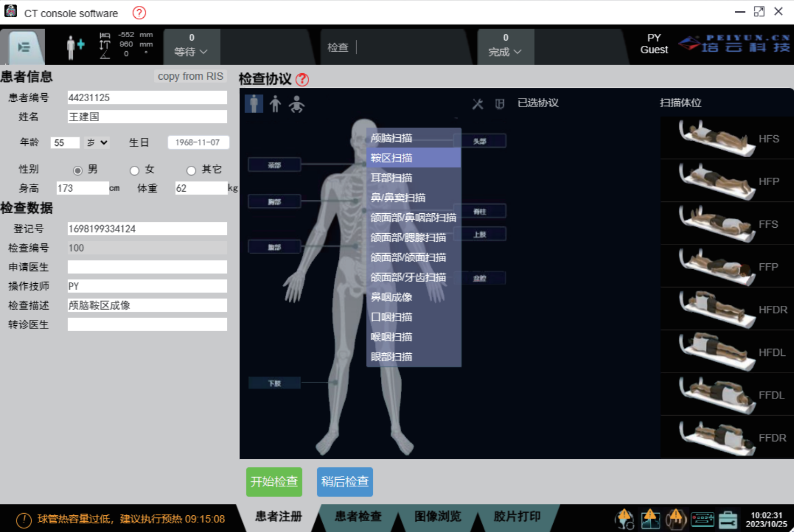Screen dimensions: 794x532
Task: Open the toolbox maintenance icon
Action: [727, 519]
